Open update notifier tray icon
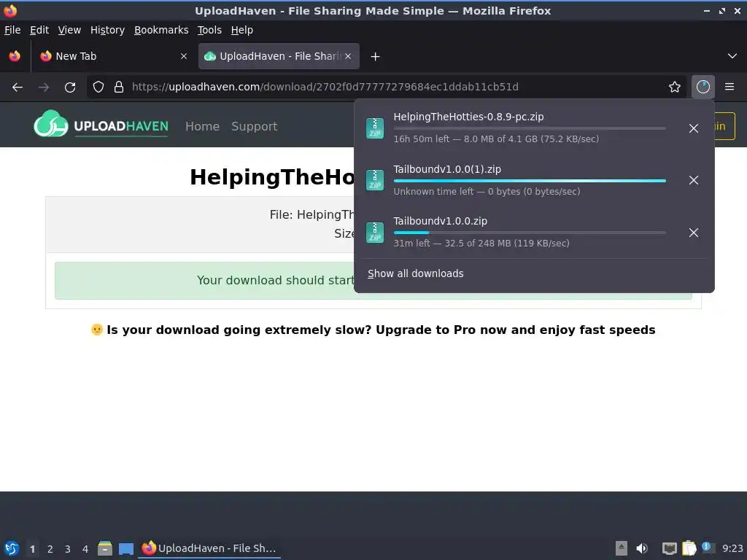The width and height of the screenshot is (747, 560). [708, 548]
